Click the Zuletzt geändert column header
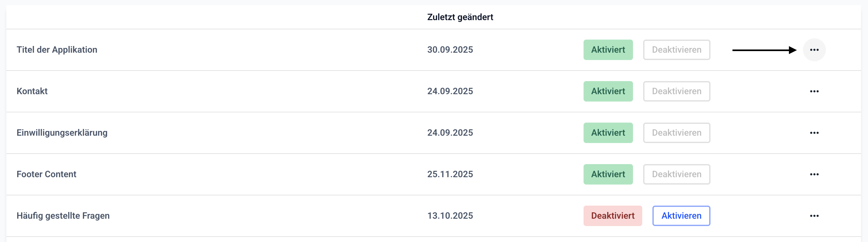The image size is (868, 242). click(460, 17)
